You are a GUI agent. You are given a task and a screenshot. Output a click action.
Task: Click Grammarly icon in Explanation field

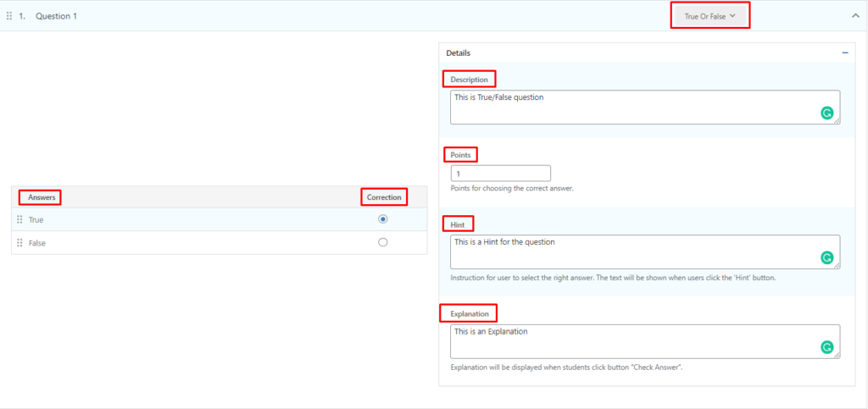point(826,347)
